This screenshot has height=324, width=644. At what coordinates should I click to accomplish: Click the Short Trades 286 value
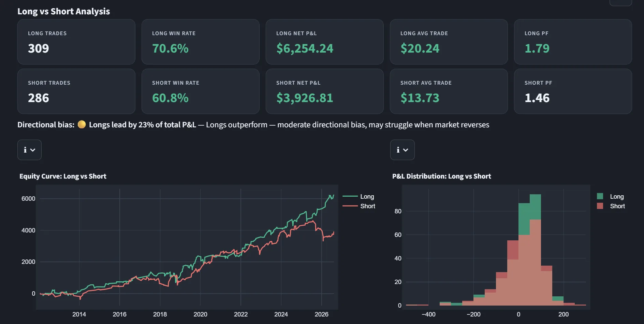tap(39, 98)
